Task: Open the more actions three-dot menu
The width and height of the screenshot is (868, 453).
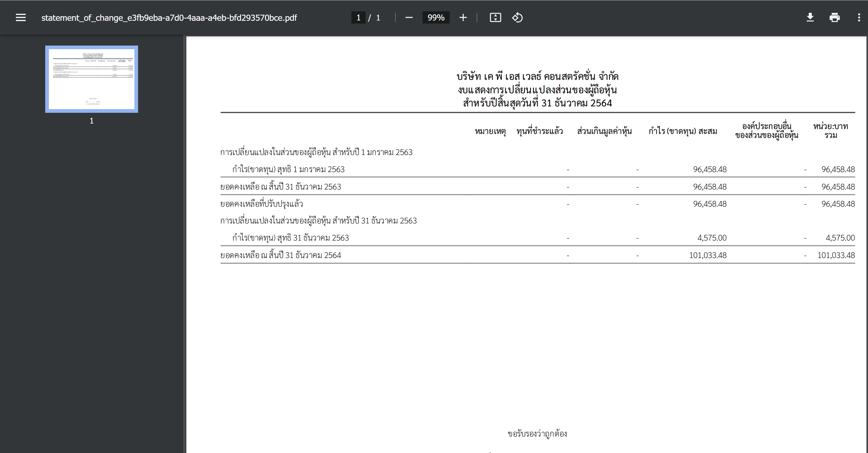Action: pyautogui.click(x=859, y=17)
